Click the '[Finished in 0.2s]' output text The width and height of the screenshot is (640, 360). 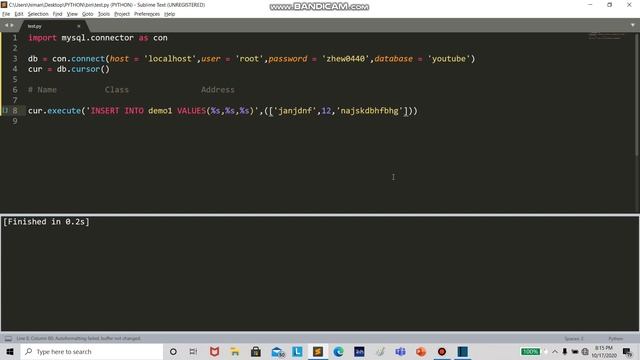(x=46, y=222)
